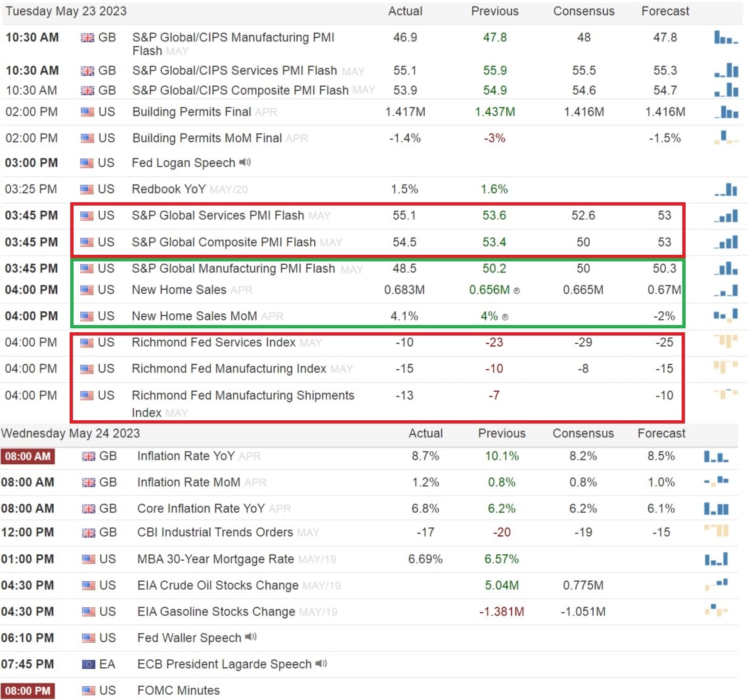Select previous value 10.1% for Inflation YoY
This screenshot has height=700, width=748.
[502, 456]
